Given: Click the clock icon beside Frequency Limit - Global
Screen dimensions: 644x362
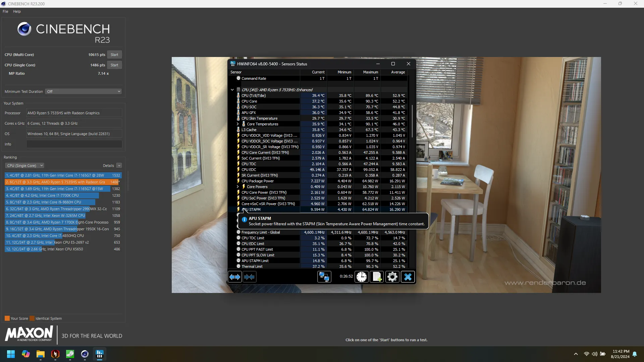Looking at the screenshot, I should [238, 232].
